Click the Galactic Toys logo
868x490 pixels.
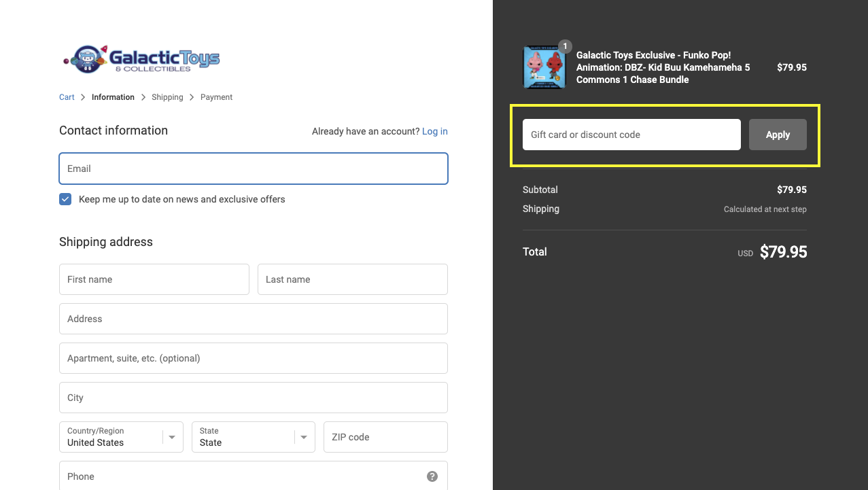pos(141,59)
